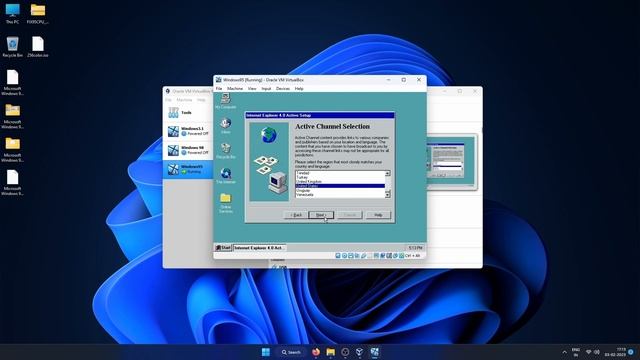Viewport: 640px width, 360px height.
Task: Click guest taskbar clock 5:13 PM
Action: tap(415, 248)
